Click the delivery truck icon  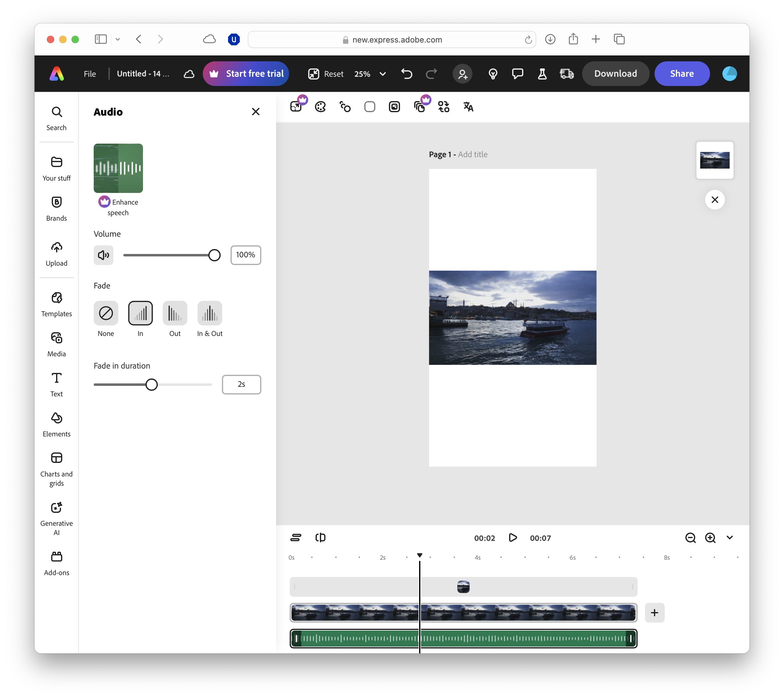pos(567,73)
